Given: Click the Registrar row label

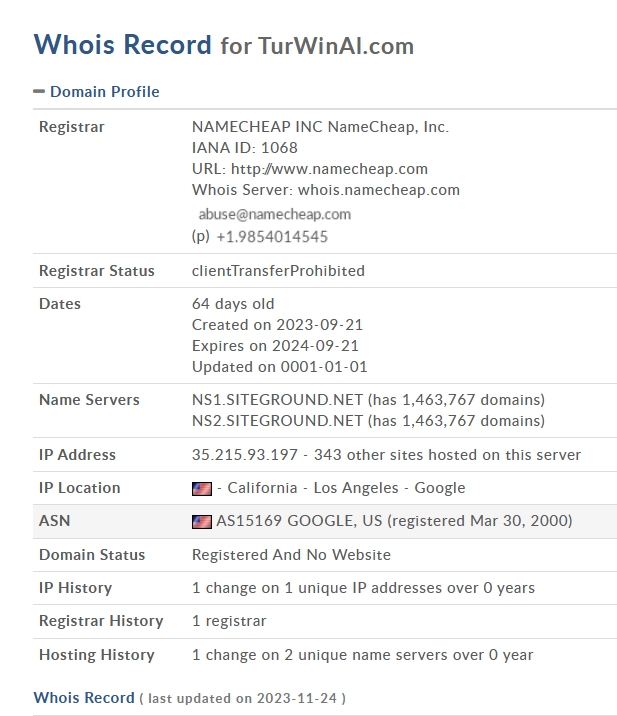Looking at the screenshot, I should click(72, 126).
